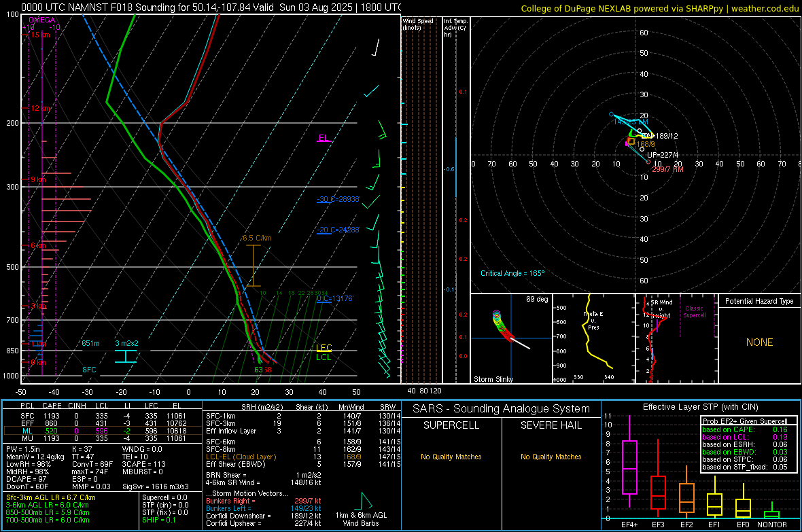Select the highlighted ML parcel row
Screen dimensions: 802x532
pyautogui.click(x=103, y=431)
